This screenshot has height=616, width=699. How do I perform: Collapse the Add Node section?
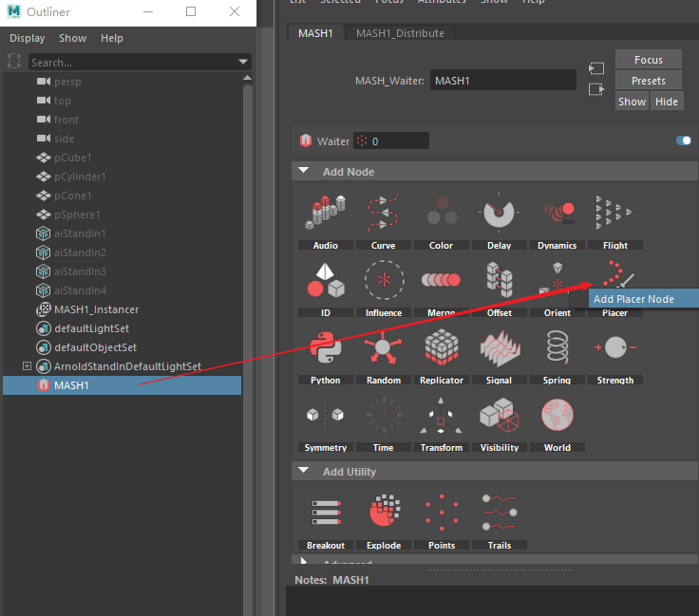[x=304, y=171]
